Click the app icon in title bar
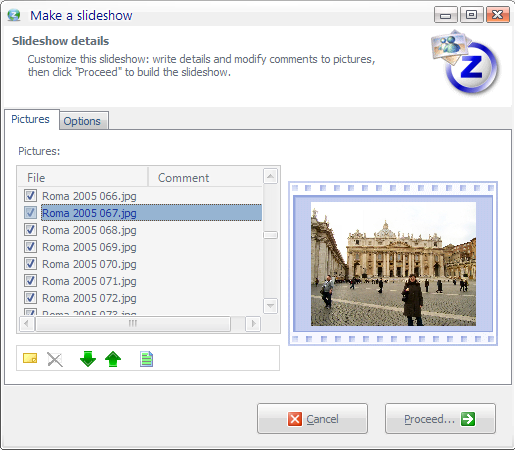Screen dimensions: 515x450 coord(14,15)
